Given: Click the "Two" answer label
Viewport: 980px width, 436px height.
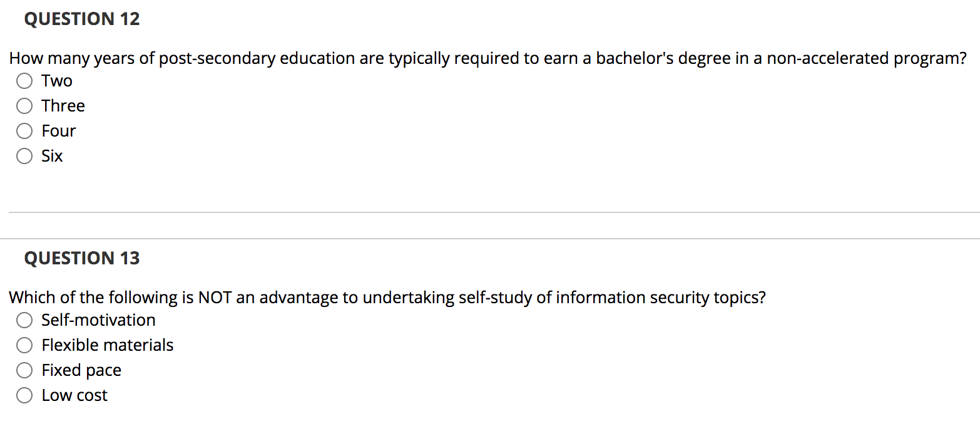Looking at the screenshot, I should tap(56, 81).
